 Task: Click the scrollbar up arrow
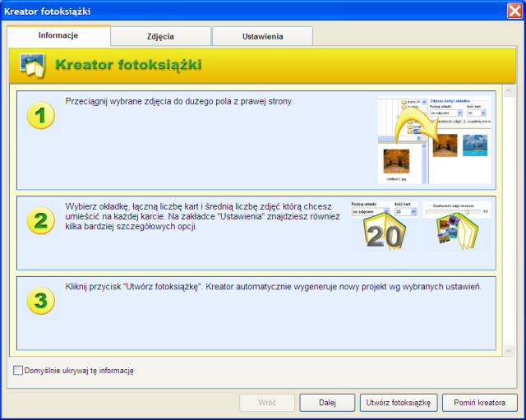pos(508,91)
